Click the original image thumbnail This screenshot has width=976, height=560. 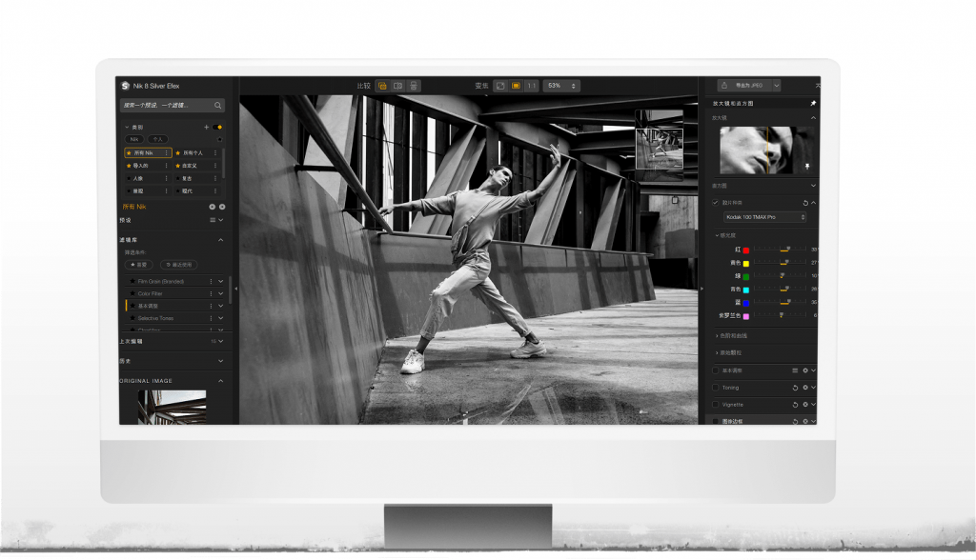[172, 407]
